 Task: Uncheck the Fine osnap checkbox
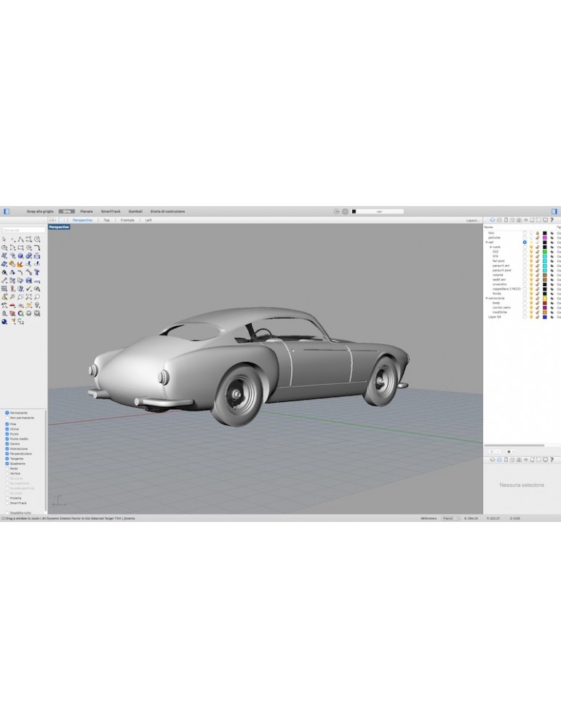point(7,424)
